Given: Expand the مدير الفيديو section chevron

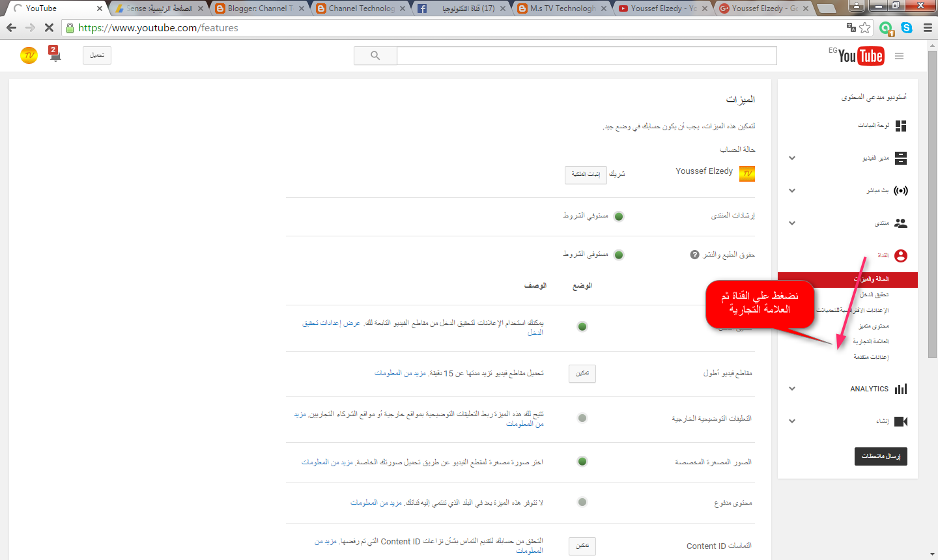Looking at the screenshot, I should [792, 158].
